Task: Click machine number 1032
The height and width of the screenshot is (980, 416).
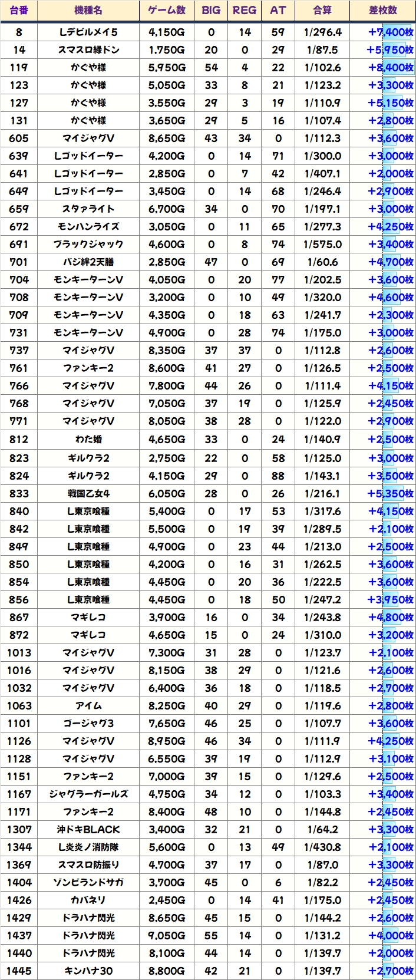Action: (x=19, y=688)
